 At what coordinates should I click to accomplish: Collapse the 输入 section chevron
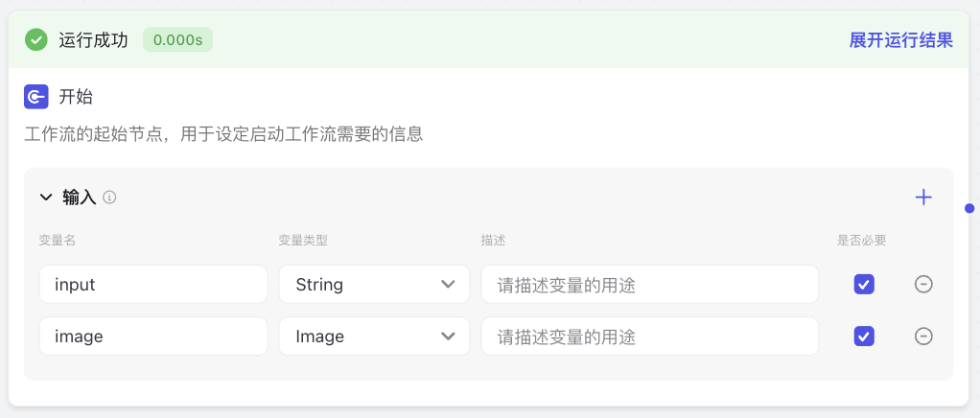pyautogui.click(x=46, y=197)
